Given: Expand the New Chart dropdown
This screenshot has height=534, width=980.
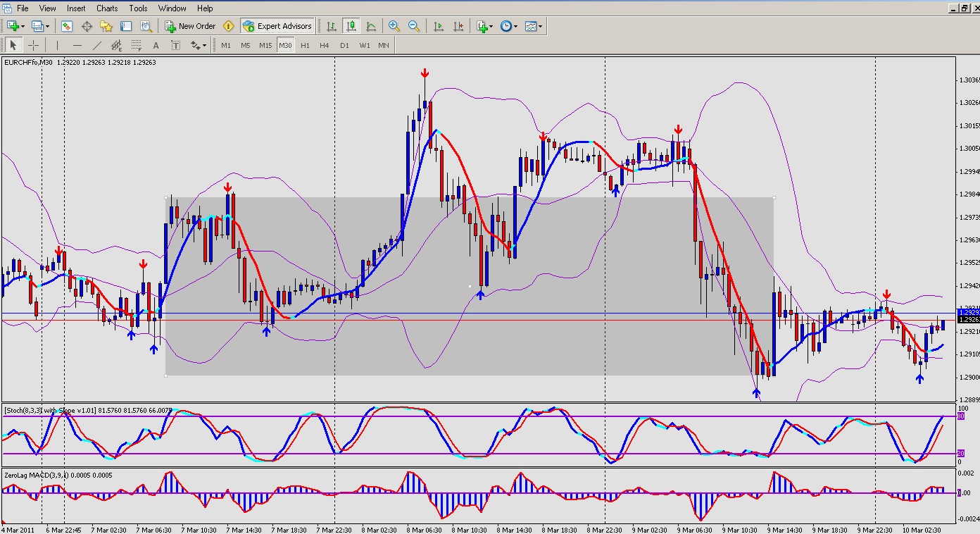Looking at the screenshot, I should coord(23,27).
